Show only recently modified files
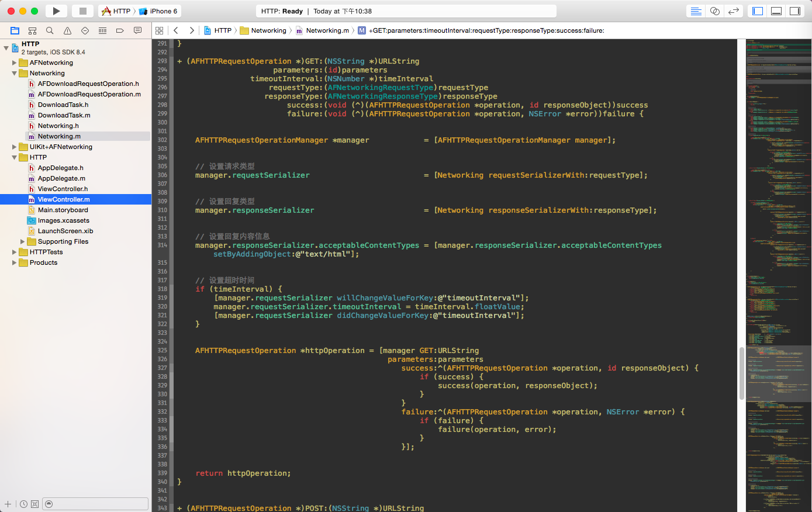Viewport: 812px width, 512px height. (x=23, y=504)
